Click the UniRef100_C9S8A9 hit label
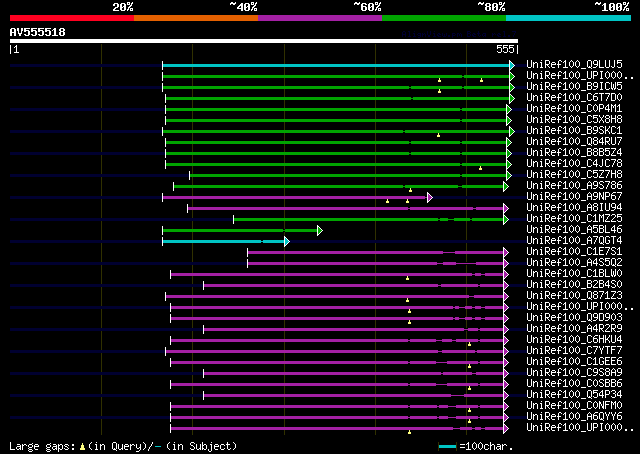 point(574,372)
